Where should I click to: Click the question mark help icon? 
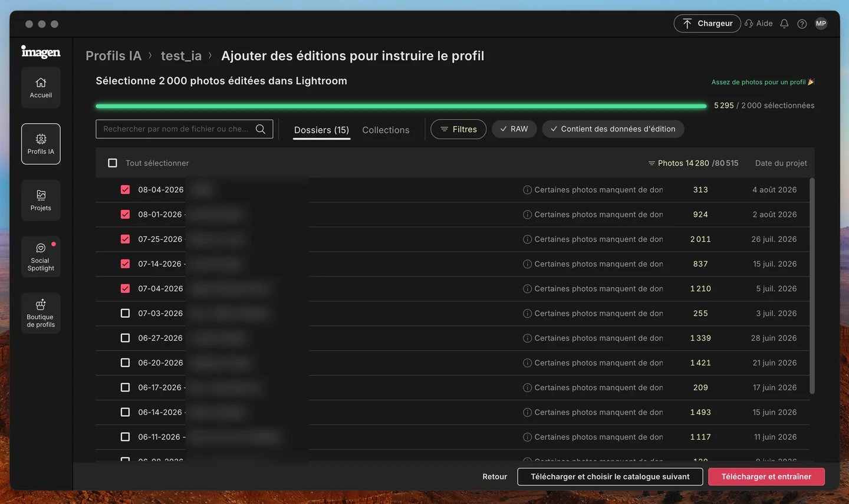(x=802, y=24)
